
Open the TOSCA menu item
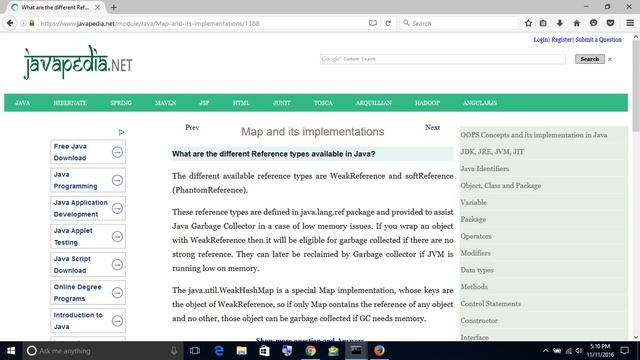coord(323,103)
